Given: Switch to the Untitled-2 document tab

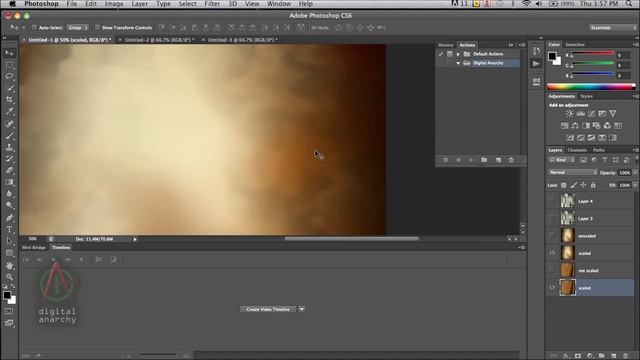Looking at the screenshot, I should [158, 40].
